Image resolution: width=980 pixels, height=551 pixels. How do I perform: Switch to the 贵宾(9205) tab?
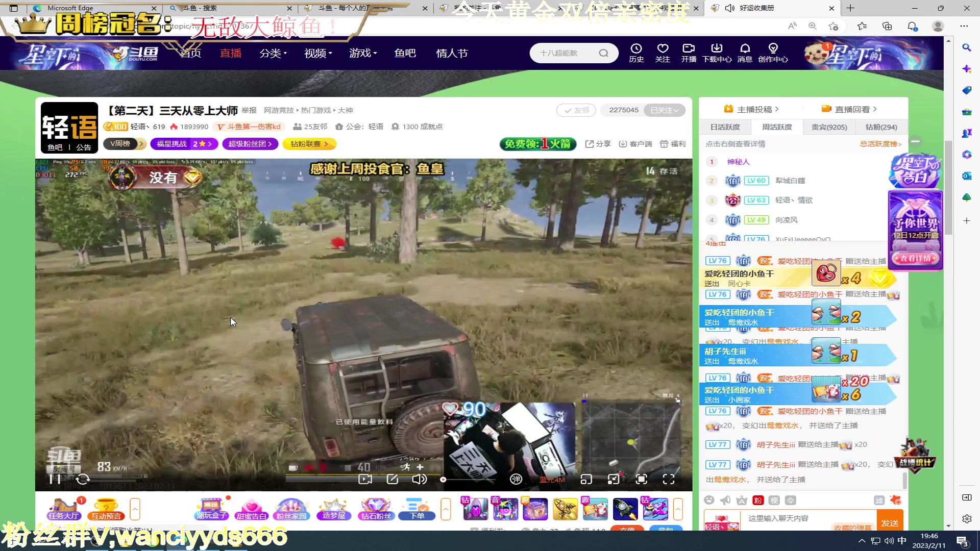[x=829, y=127]
